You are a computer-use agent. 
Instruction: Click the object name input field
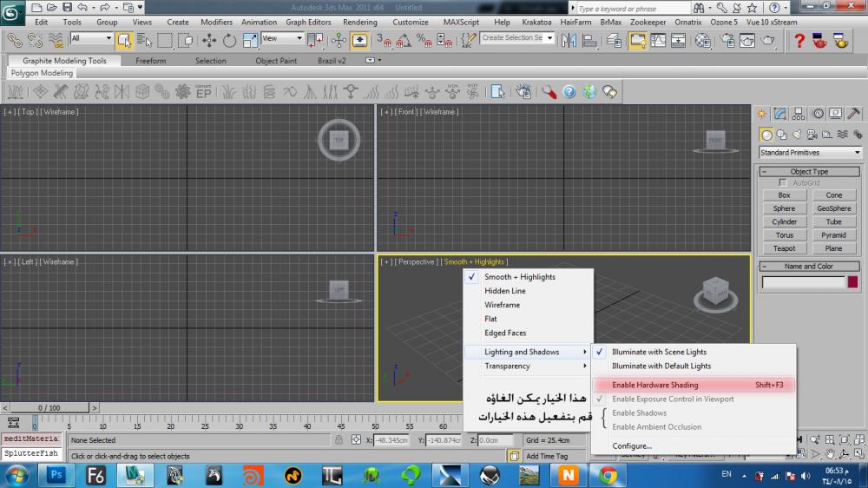point(803,282)
